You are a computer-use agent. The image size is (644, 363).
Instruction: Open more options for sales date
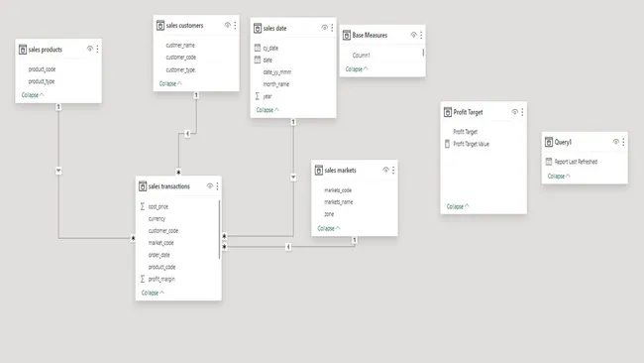[332, 28]
